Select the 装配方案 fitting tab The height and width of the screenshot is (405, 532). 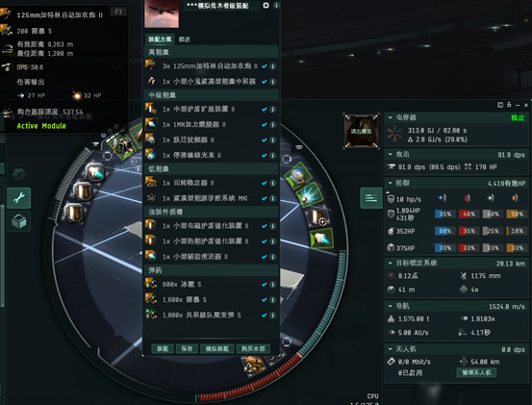point(160,39)
